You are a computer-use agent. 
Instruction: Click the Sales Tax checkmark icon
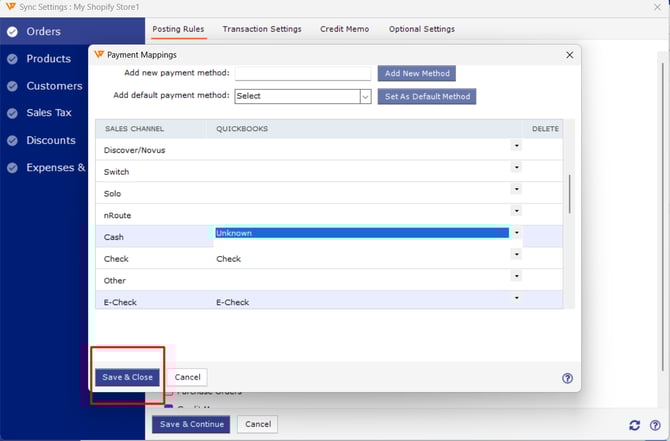pyautogui.click(x=12, y=113)
